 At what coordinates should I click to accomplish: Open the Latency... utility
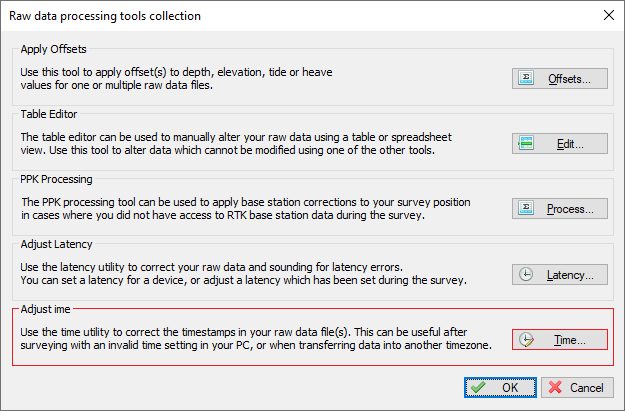click(560, 274)
